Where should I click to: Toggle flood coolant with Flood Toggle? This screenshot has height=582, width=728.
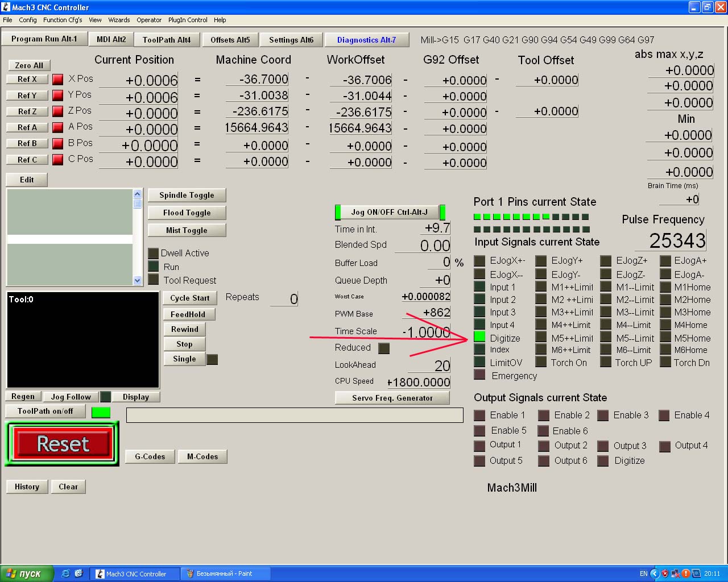[x=187, y=213]
